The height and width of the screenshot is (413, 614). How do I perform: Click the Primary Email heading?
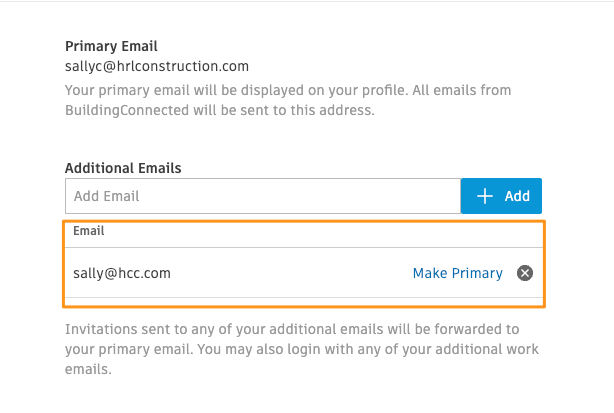[x=111, y=46]
